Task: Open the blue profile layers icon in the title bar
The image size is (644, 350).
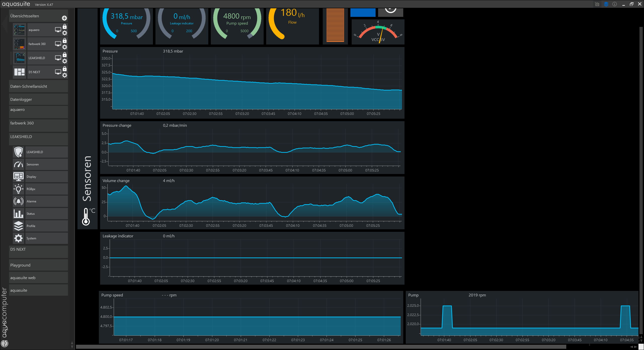Action: [606, 4]
